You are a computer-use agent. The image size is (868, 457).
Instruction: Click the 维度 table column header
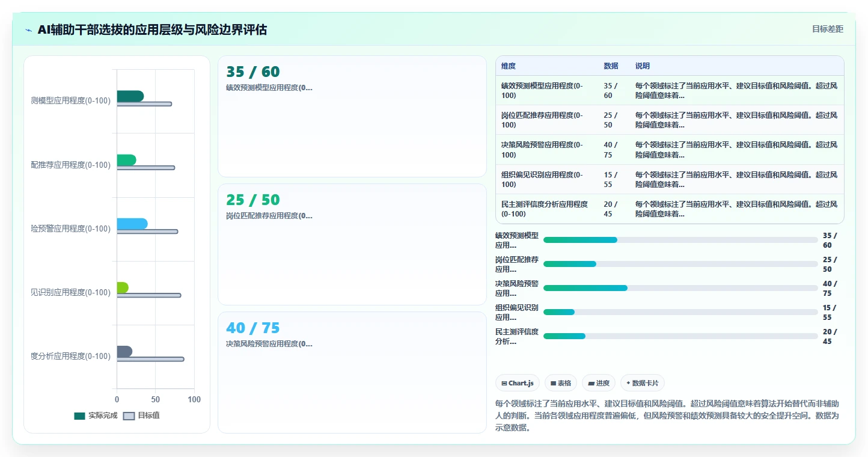click(509, 66)
